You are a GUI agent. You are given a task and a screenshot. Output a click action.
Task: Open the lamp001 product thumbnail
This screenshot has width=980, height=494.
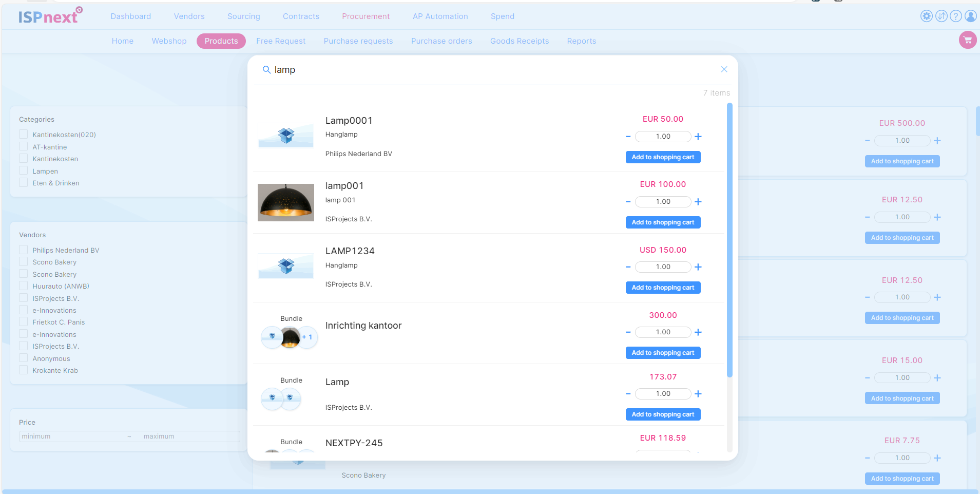[286, 202]
